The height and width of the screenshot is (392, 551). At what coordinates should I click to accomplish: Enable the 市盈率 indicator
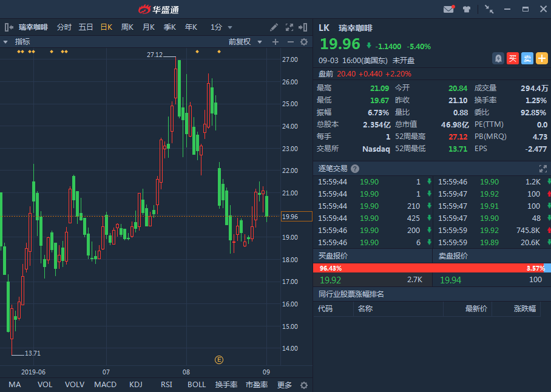point(257,385)
